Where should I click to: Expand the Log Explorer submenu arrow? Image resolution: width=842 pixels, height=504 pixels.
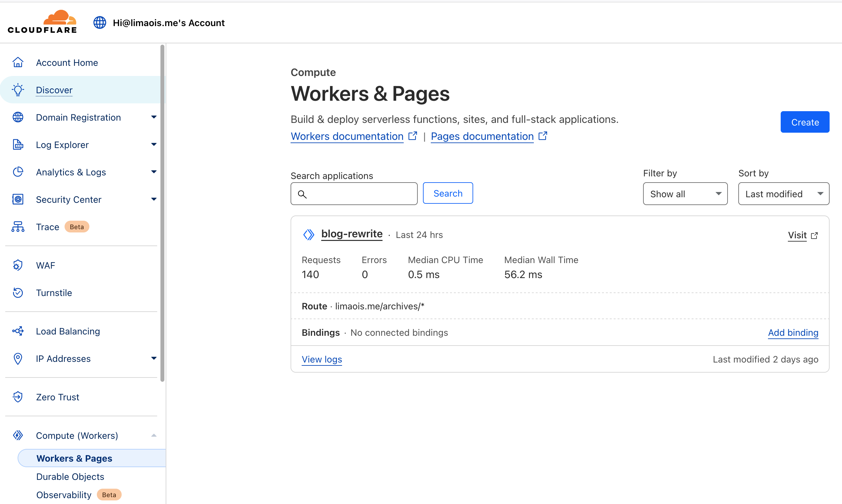154,145
